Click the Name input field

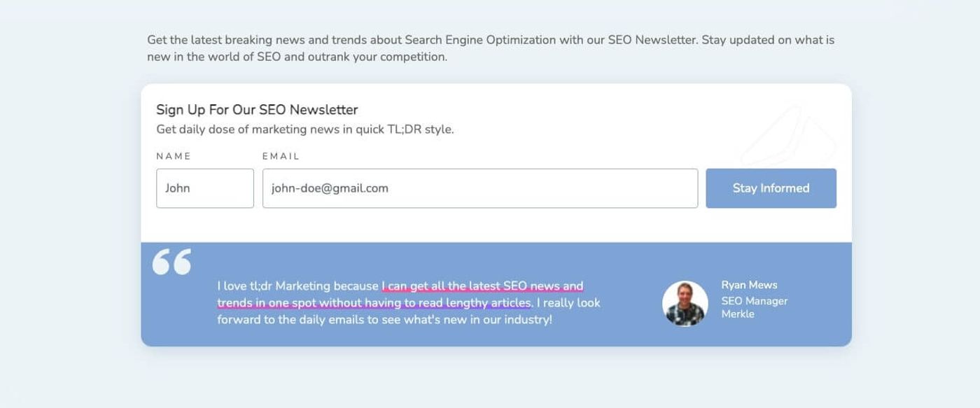tap(205, 188)
